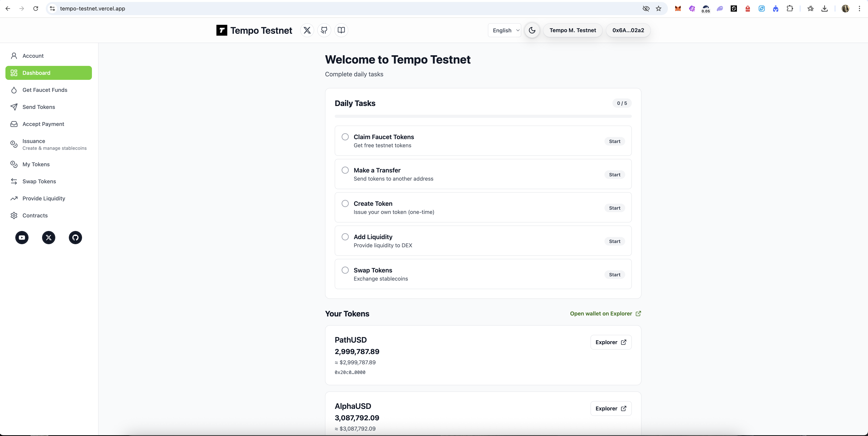Click the address bar URL field

pos(347,9)
